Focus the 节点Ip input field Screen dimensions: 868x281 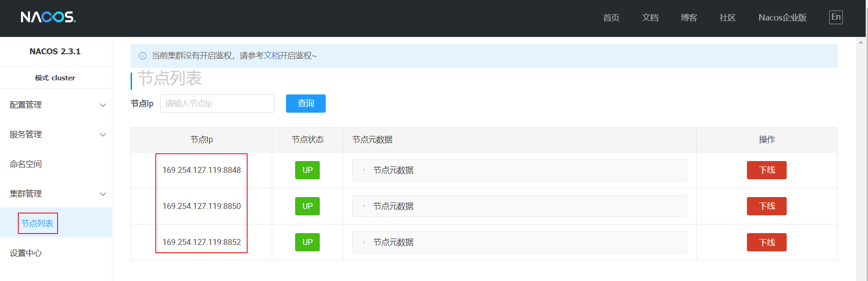217,104
